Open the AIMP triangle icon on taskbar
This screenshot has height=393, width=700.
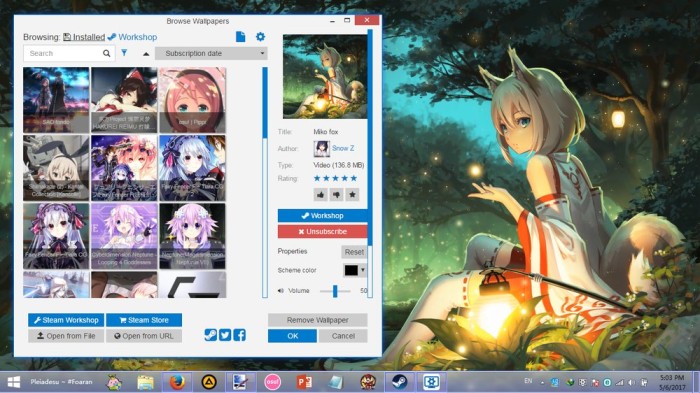pyautogui.click(x=209, y=382)
